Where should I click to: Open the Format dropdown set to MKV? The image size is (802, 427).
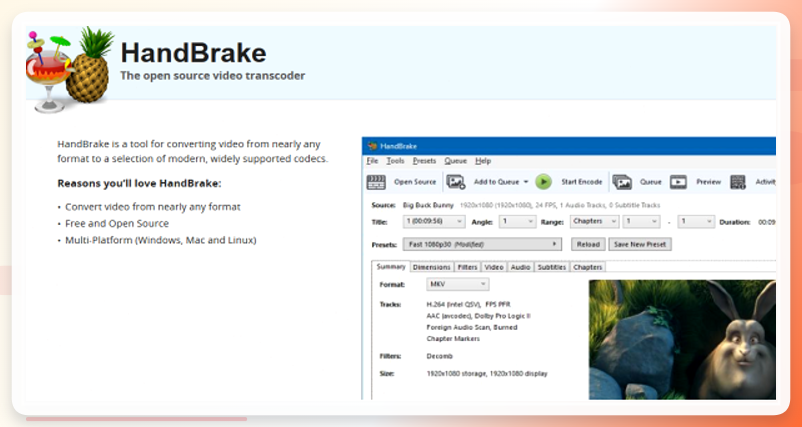point(458,284)
